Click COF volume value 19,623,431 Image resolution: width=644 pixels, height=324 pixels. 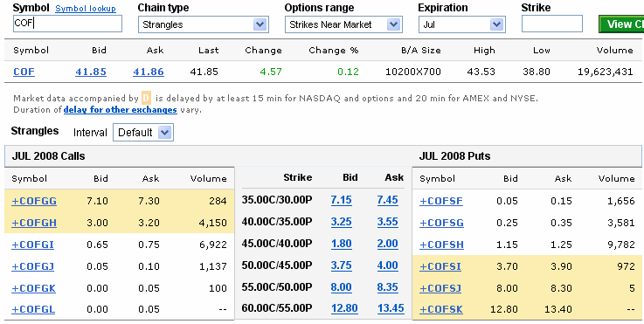click(606, 72)
